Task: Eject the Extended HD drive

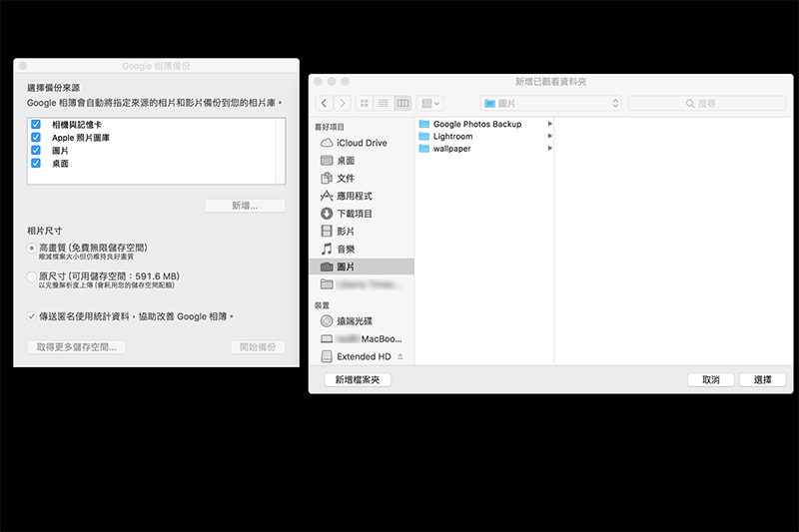Action: tap(400, 356)
